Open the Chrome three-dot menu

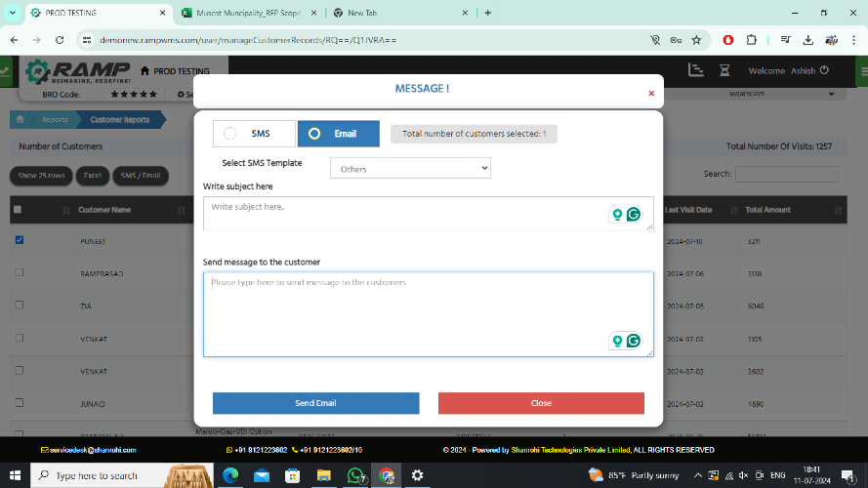[x=853, y=40]
